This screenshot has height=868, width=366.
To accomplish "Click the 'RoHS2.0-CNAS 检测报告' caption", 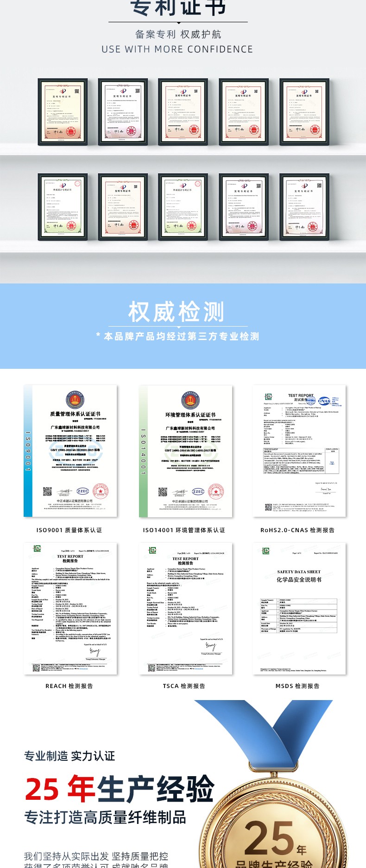I will (297, 530).
